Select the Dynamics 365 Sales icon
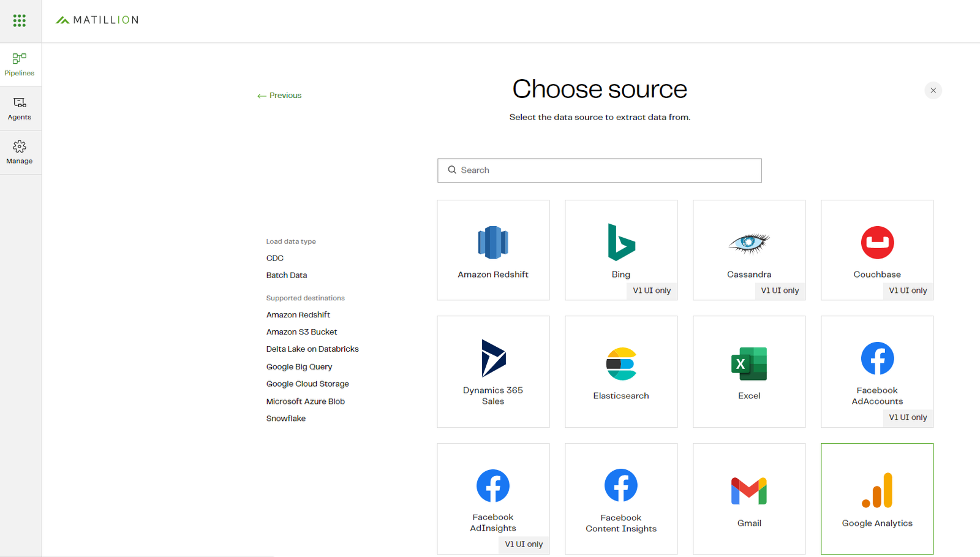The image size is (980, 557). (x=493, y=358)
